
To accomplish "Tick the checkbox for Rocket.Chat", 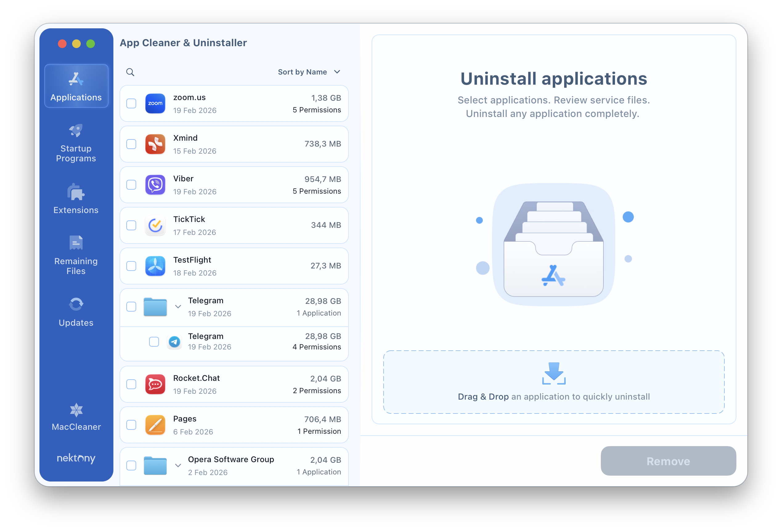I will pyautogui.click(x=131, y=384).
